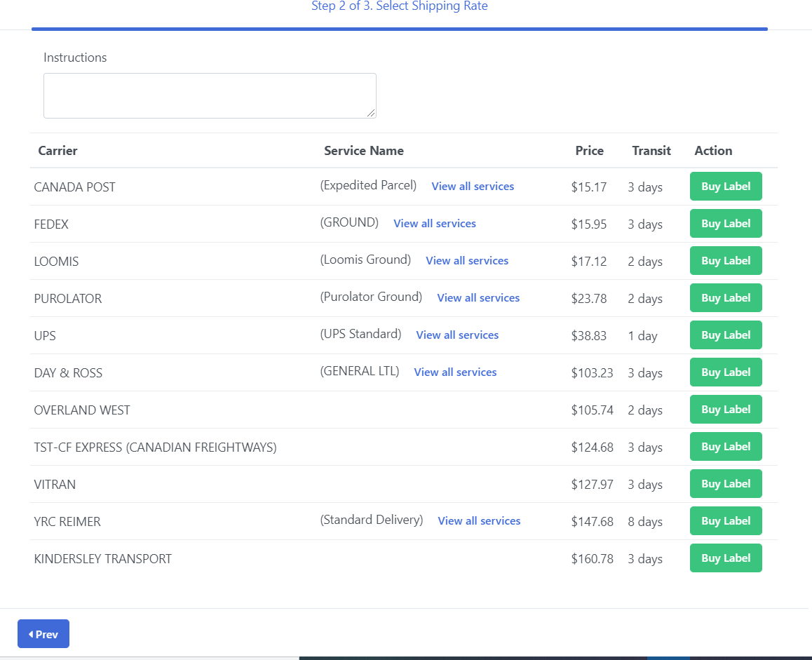Buy Day & Ross General LTL label
This screenshot has width=812, height=660.
coord(726,372)
